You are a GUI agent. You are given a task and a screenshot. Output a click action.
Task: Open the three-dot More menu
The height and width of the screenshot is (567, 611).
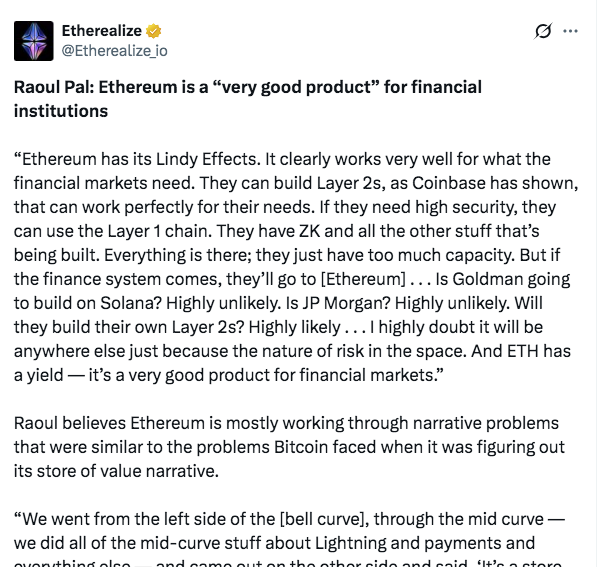coord(571,31)
